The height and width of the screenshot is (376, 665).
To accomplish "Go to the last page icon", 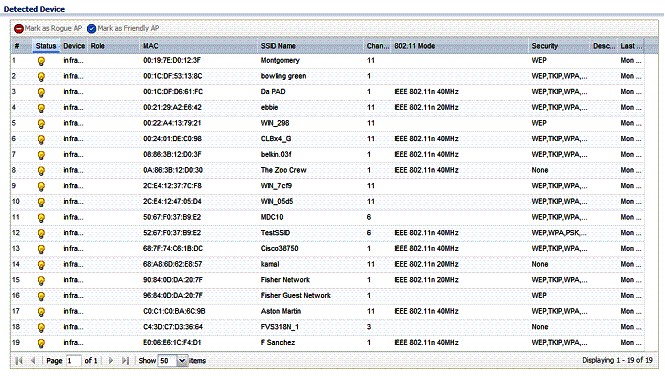I will tap(125, 361).
